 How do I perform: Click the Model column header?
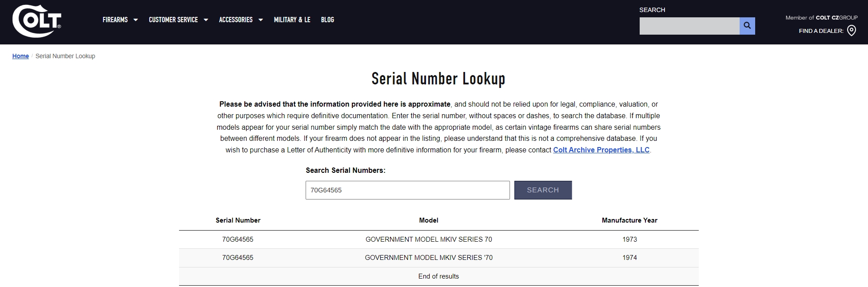coord(428,220)
